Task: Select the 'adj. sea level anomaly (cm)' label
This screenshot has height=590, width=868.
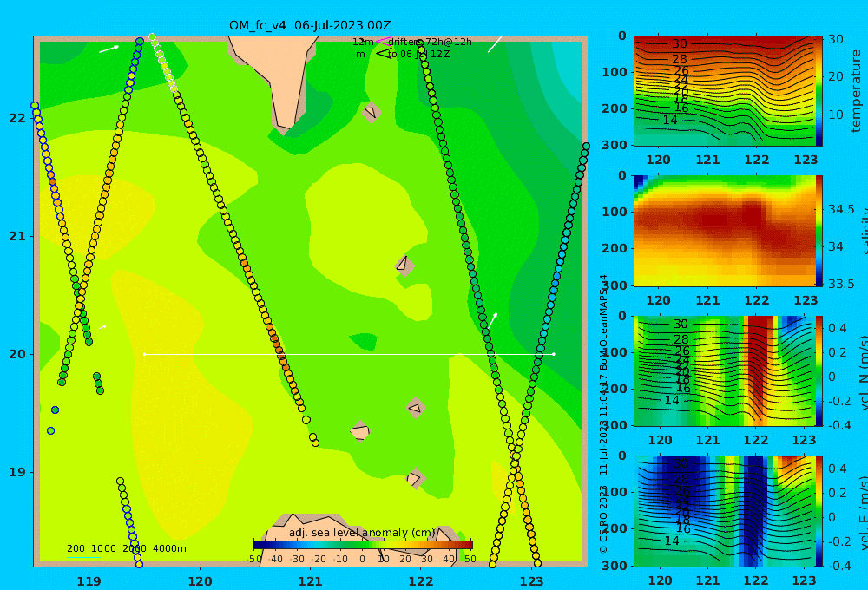Action: click(x=362, y=533)
